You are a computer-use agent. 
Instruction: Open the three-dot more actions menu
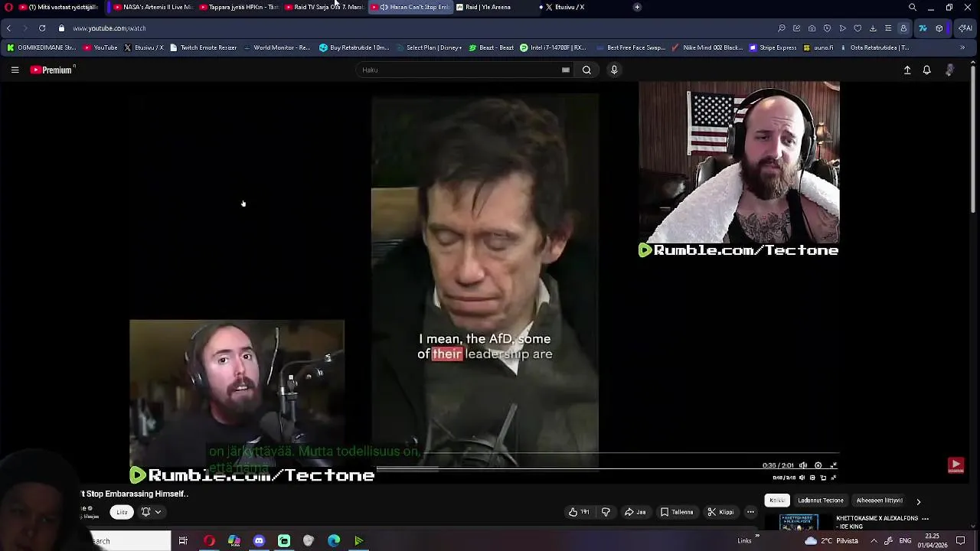(751, 512)
